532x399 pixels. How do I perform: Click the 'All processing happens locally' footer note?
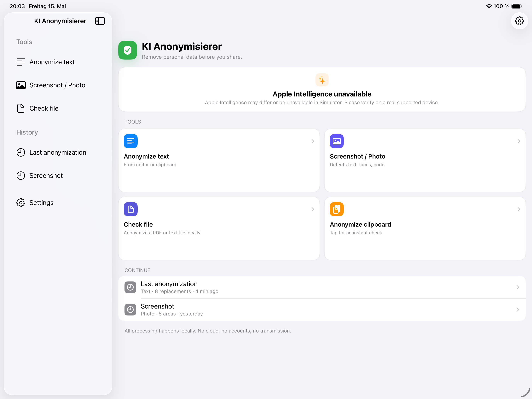[x=208, y=331]
